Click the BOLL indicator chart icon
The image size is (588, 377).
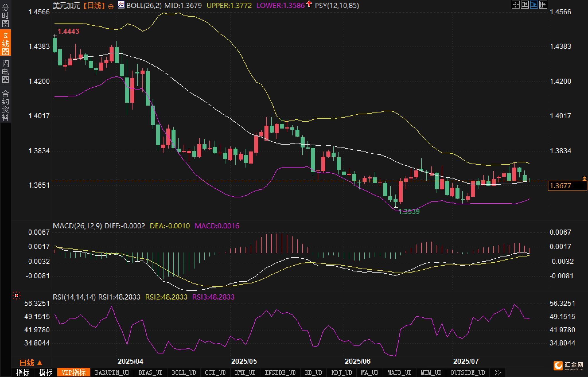[x=121, y=5]
